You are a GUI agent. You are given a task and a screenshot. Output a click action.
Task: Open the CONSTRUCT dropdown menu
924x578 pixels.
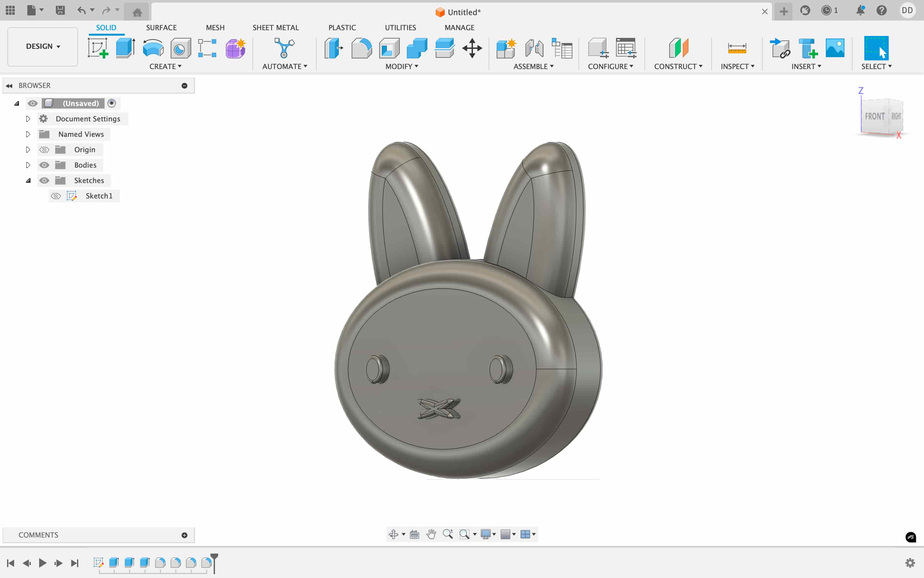(x=678, y=66)
